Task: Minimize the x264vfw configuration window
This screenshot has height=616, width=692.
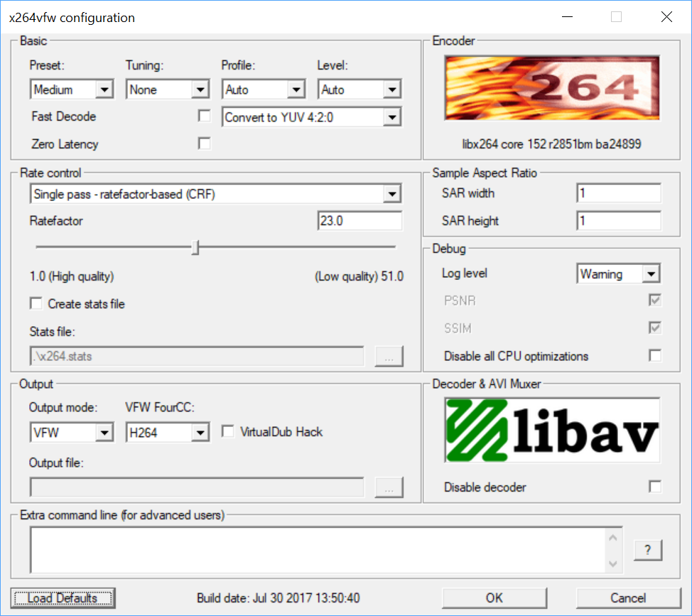Action: [x=568, y=17]
